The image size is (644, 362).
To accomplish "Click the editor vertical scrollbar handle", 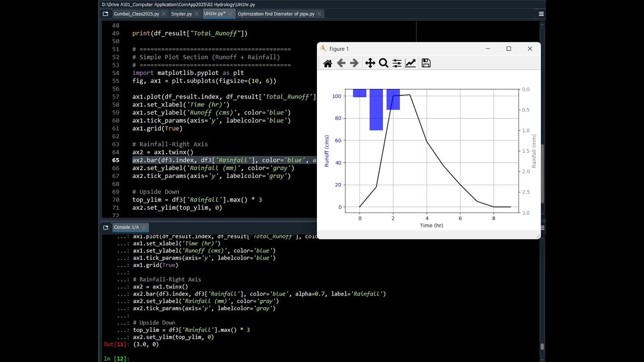I will coord(542,173).
